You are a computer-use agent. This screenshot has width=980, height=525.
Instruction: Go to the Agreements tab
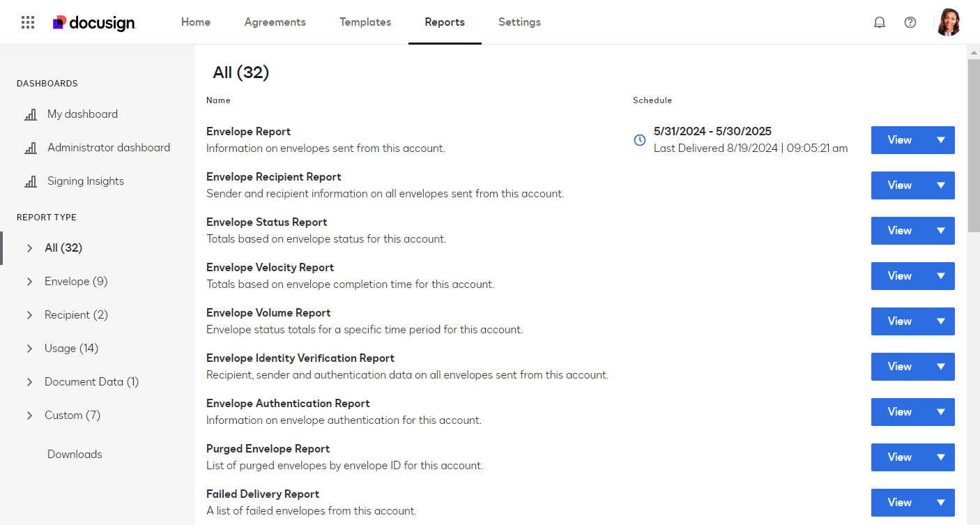[275, 22]
